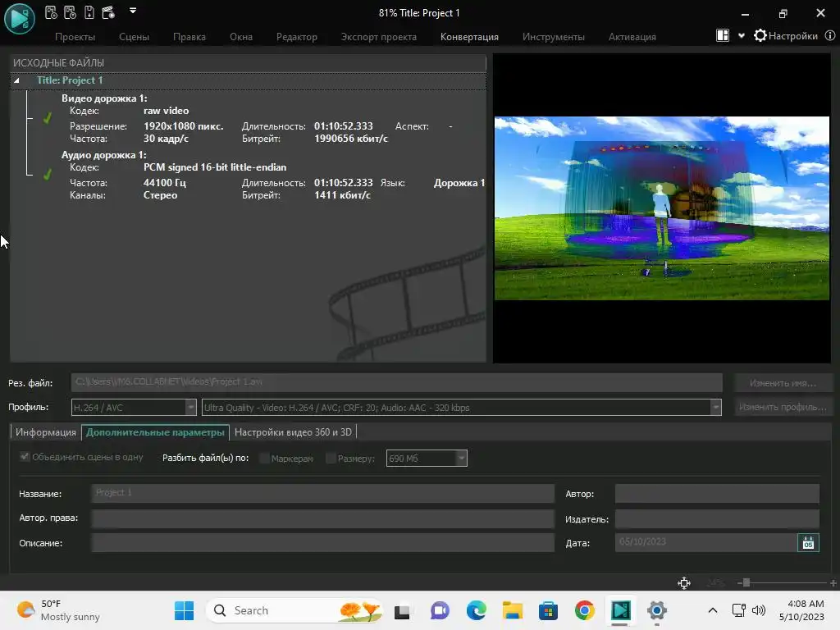Viewport: 840px width, 630px height.
Task: Click the zoom slider handle in status bar
Action: 746,583
